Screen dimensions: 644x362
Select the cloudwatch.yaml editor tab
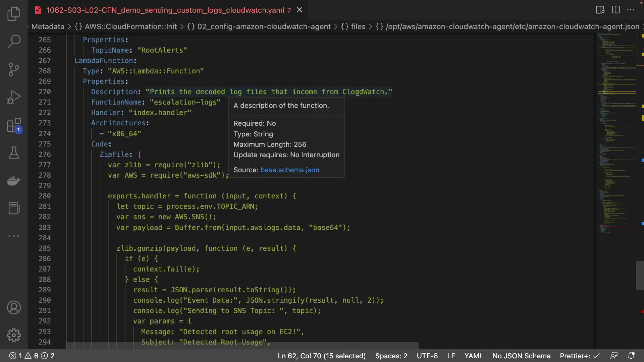click(x=165, y=10)
